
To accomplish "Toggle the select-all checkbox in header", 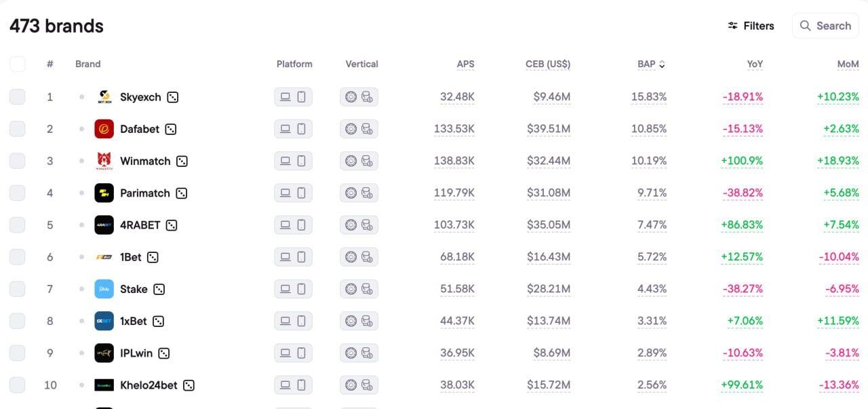I will pyautogui.click(x=18, y=64).
